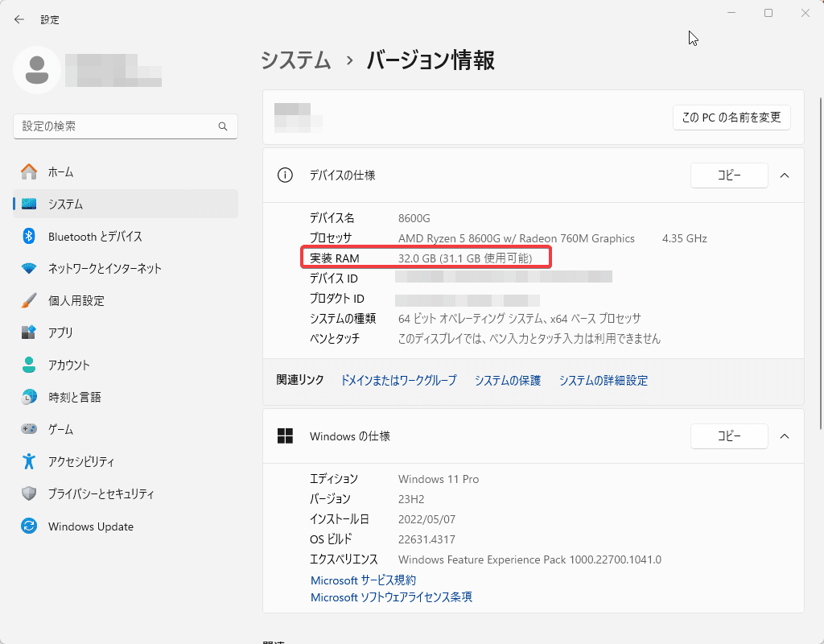
Task: Minimize the 設定 window
Action: [731, 13]
